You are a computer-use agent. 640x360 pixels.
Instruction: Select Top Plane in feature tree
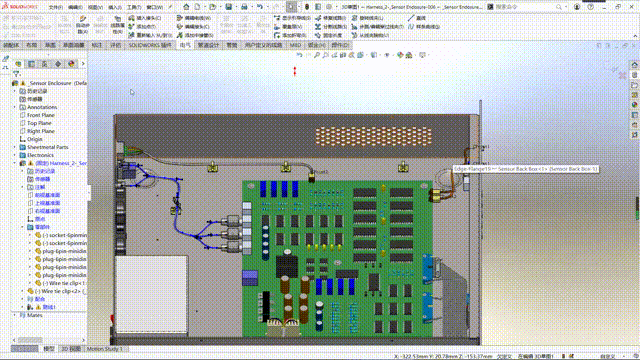pyautogui.click(x=39, y=123)
